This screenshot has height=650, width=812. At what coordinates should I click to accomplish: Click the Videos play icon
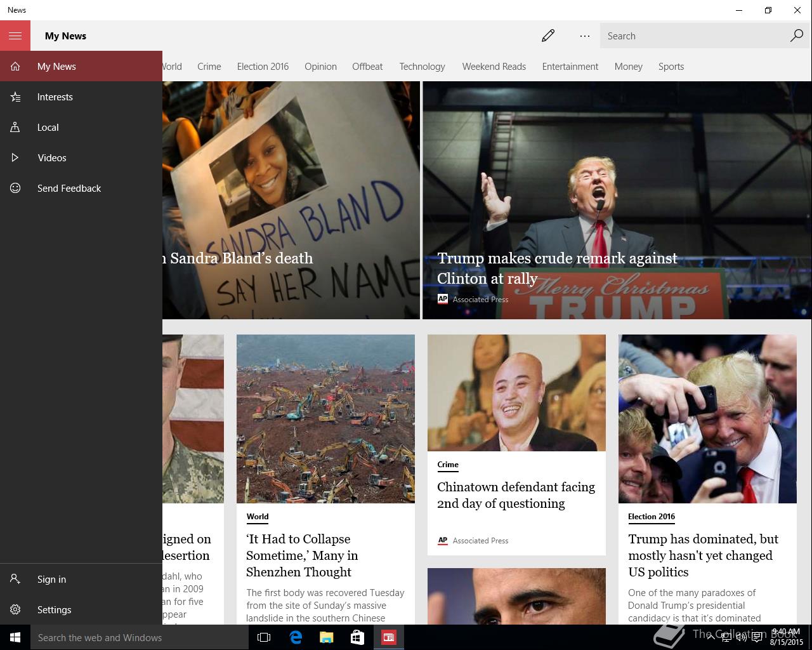click(15, 157)
